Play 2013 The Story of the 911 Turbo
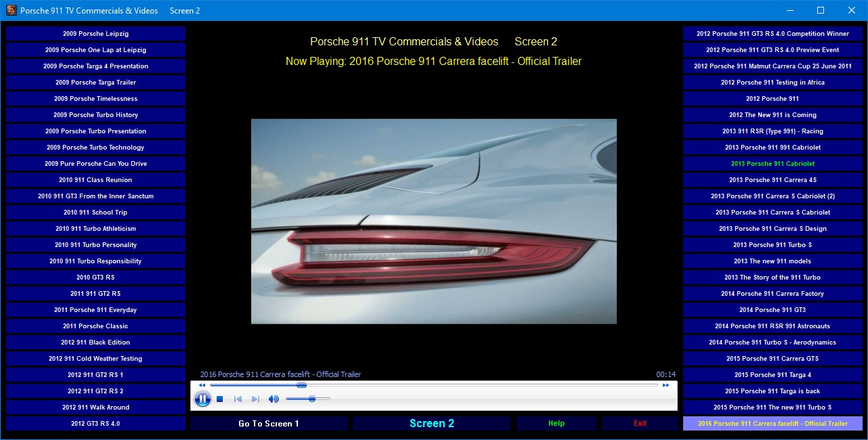The image size is (868, 440). [773, 278]
